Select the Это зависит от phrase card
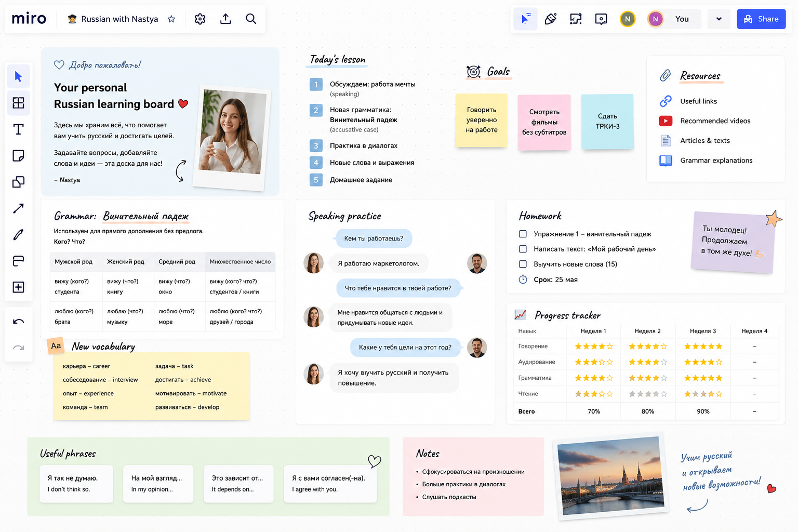The image size is (798, 532). (239, 484)
